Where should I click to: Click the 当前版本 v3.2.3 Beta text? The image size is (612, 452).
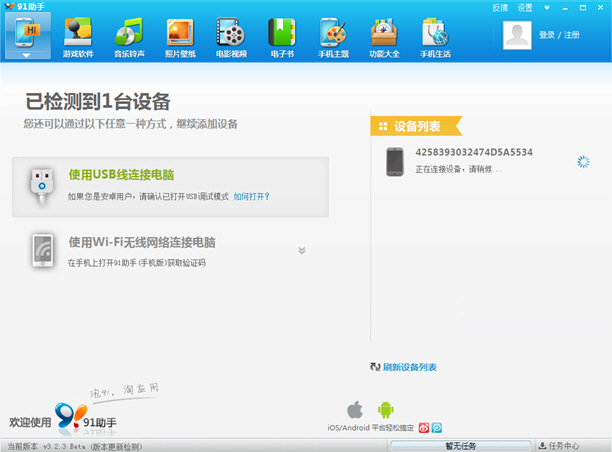click(46, 447)
